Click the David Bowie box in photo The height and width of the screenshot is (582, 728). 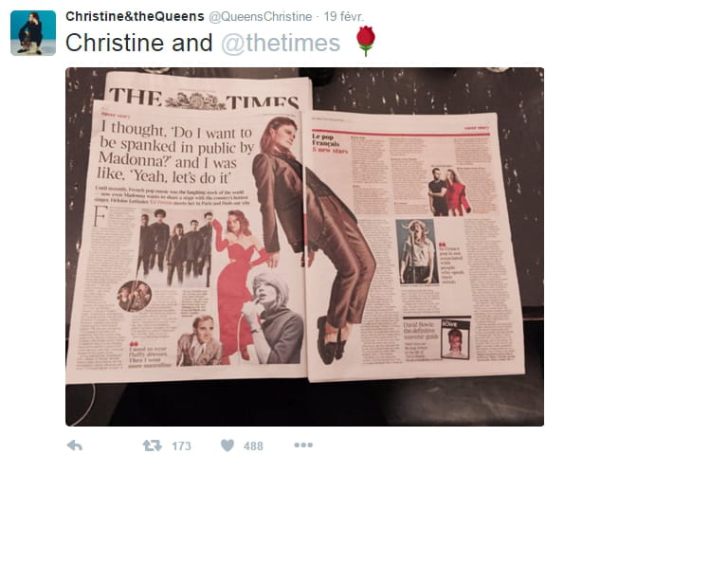[437, 339]
